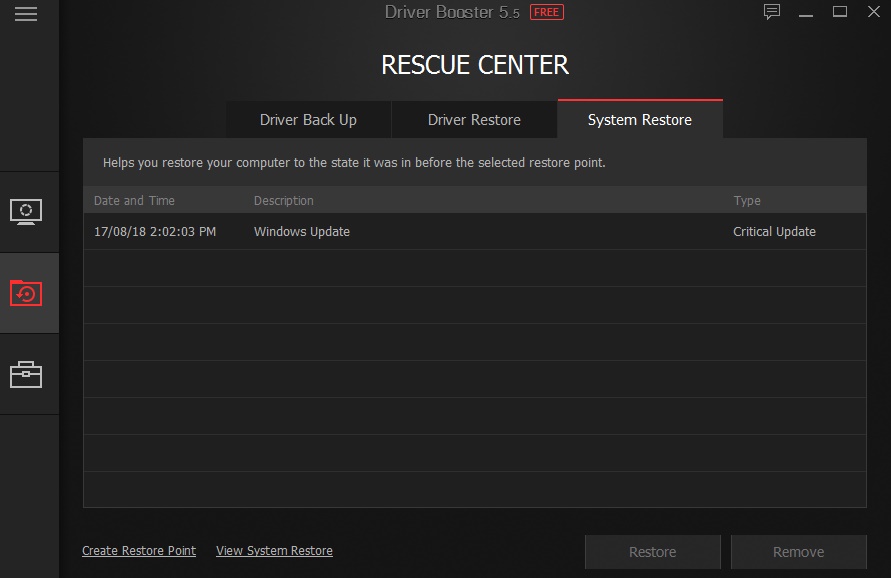891x578 pixels.
Task: Select the System Restore tab
Action: click(x=640, y=119)
